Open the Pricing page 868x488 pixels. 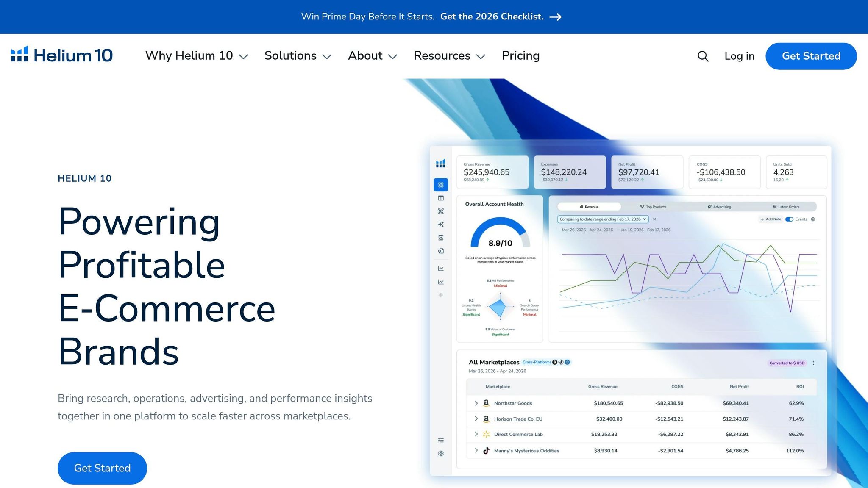coord(520,56)
